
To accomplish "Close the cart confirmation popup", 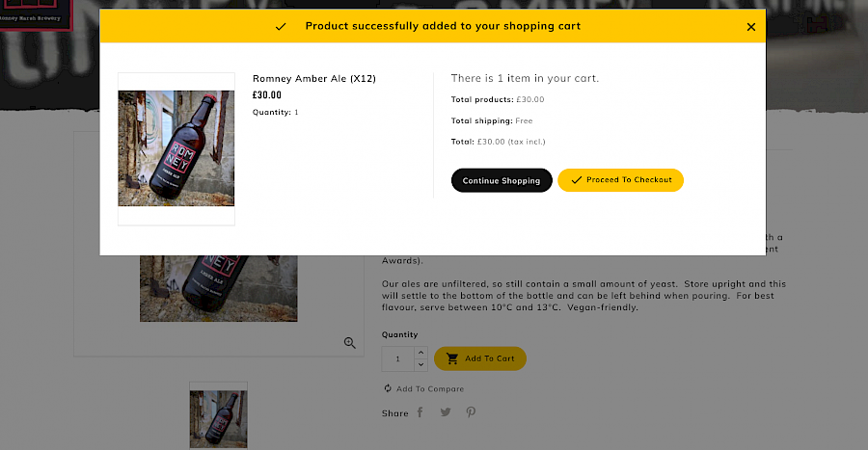I will [751, 27].
